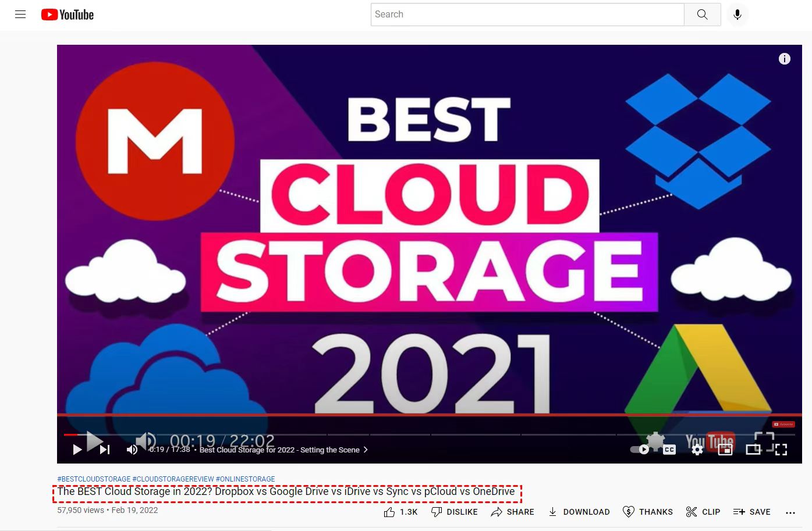Save the video to a playlist
The width and height of the screenshot is (812, 531).
(x=751, y=512)
